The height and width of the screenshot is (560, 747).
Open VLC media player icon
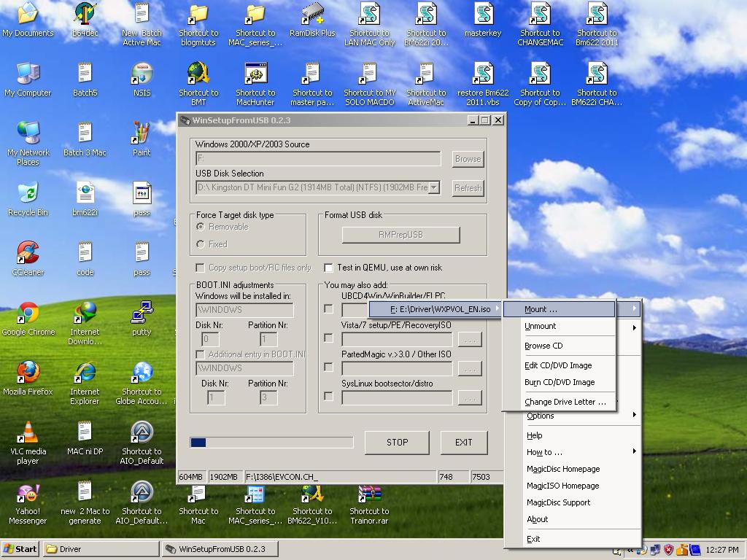coord(28,443)
